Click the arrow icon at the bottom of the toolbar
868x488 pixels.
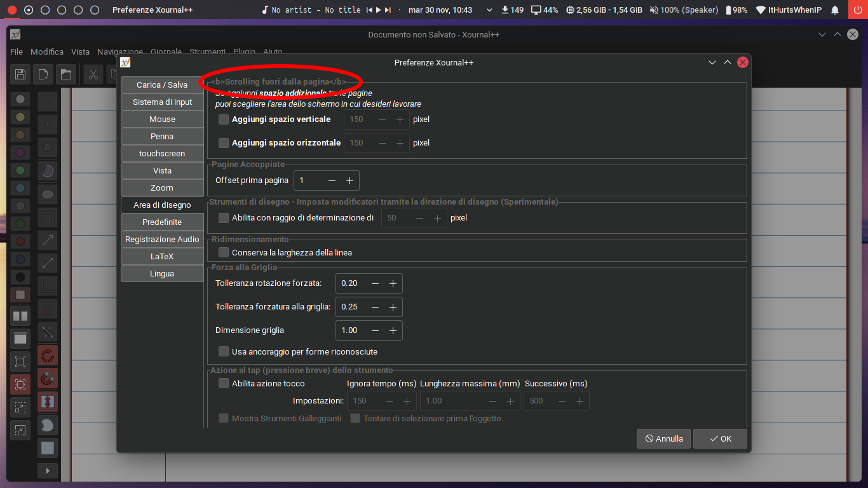48,471
